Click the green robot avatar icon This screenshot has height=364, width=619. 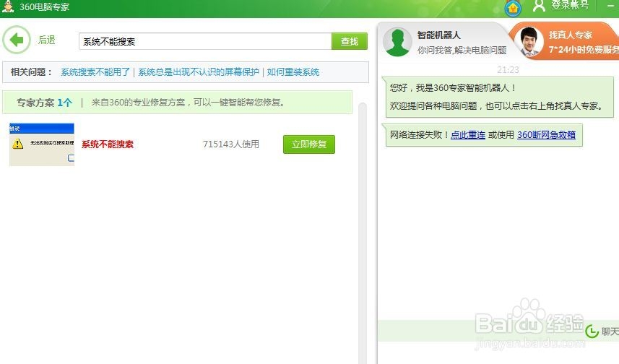point(397,42)
